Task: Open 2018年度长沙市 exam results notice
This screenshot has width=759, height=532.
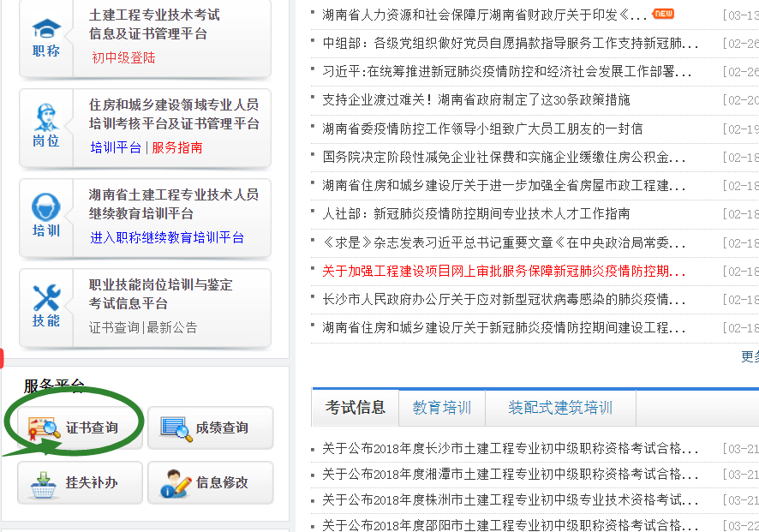Action: (x=510, y=449)
